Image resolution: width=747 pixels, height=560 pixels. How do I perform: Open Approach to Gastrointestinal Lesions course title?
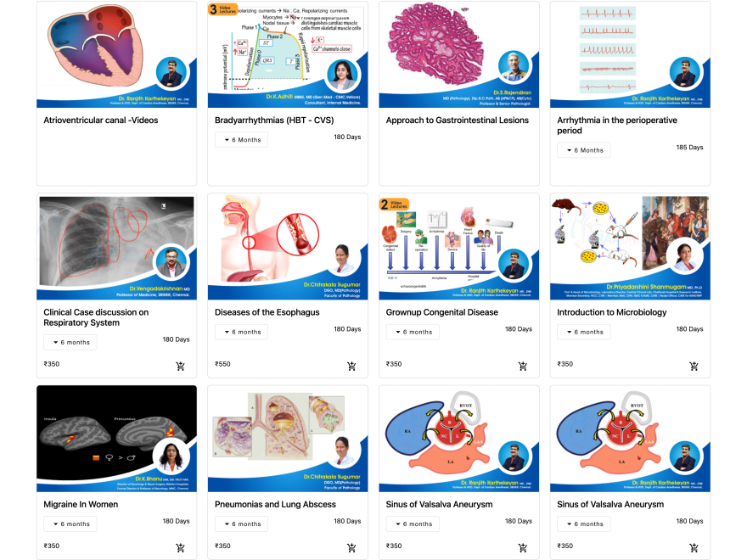[458, 120]
